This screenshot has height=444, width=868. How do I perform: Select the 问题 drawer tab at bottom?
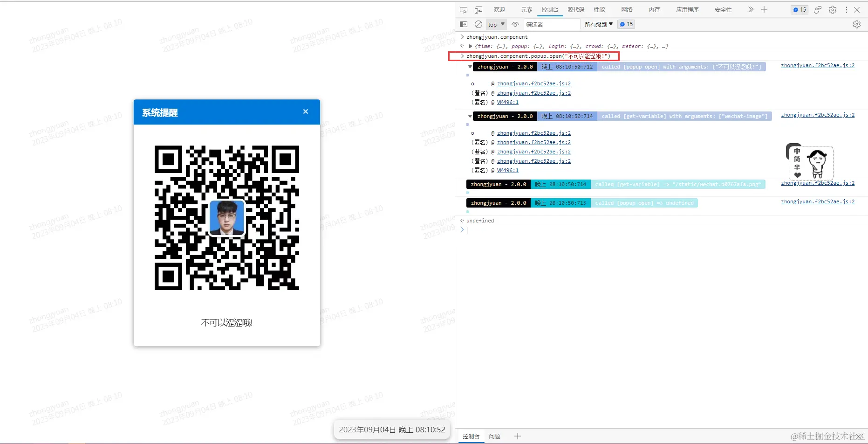pos(494,436)
